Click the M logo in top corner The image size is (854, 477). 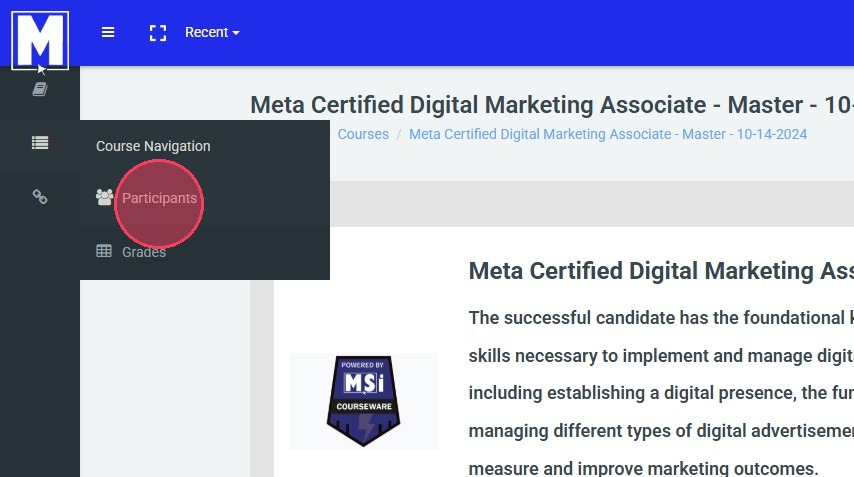click(x=40, y=40)
